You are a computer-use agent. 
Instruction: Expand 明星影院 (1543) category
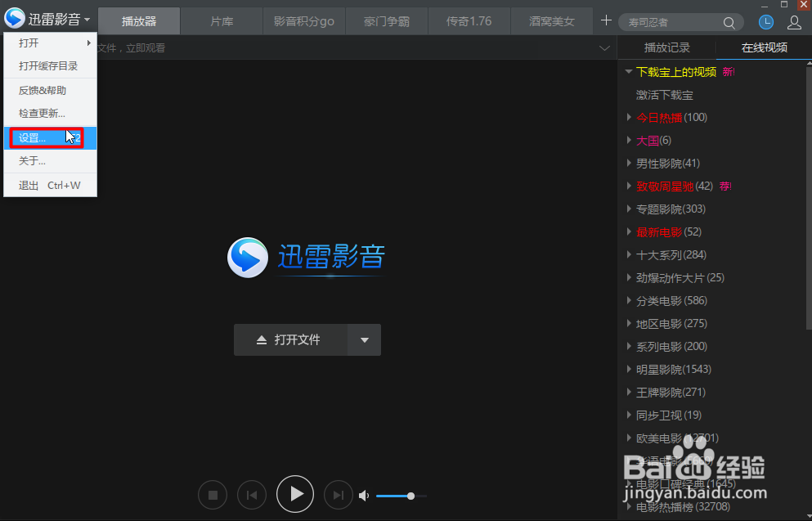point(629,369)
